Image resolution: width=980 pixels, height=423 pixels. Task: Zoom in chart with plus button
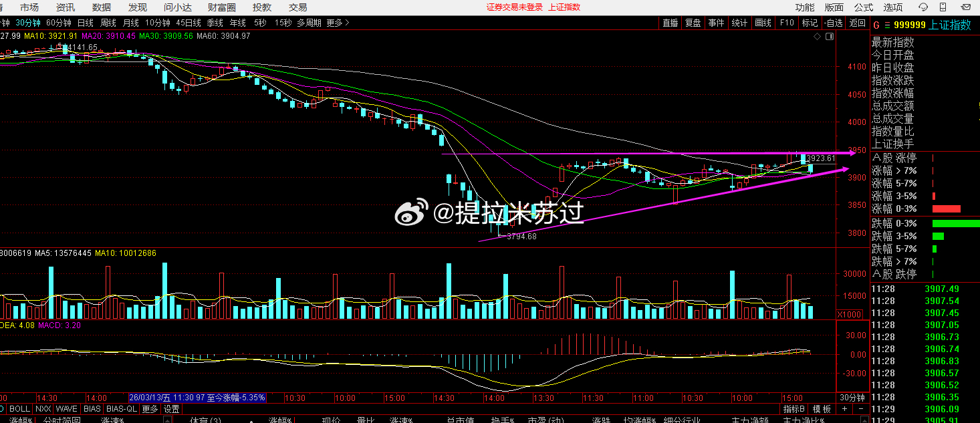(x=844, y=408)
